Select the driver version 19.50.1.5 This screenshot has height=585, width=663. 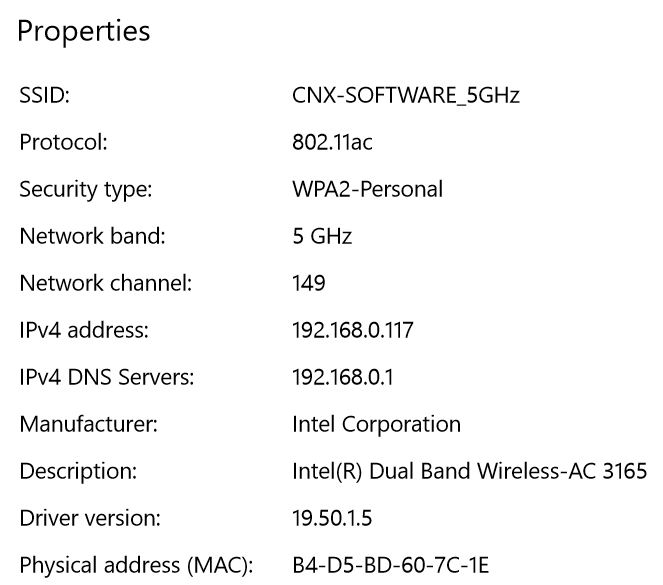tap(332, 518)
